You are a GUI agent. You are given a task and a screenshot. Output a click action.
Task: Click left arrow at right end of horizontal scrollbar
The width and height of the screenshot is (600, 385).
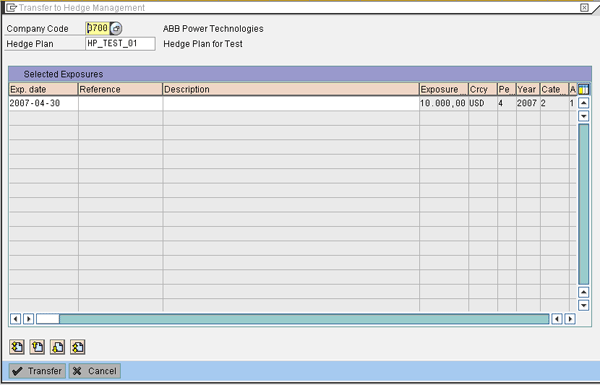[x=557, y=319]
